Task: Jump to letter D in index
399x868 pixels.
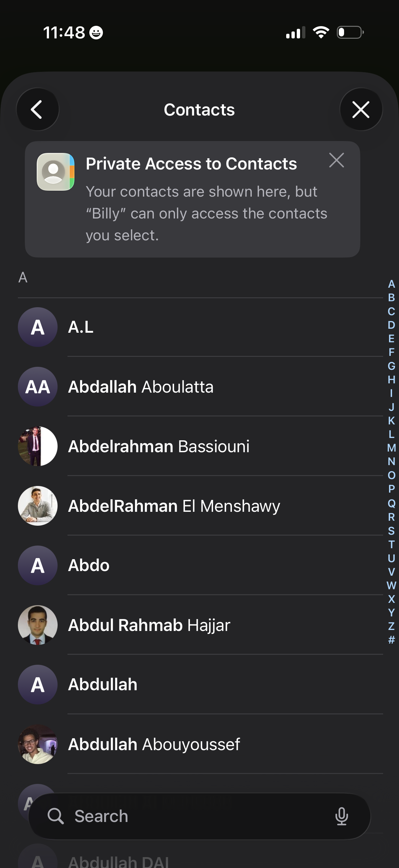Action: tap(391, 325)
